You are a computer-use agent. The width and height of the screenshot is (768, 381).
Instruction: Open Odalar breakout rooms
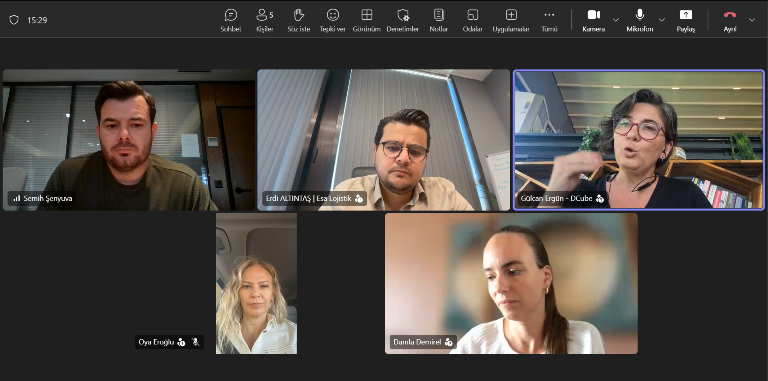pyautogui.click(x=473, y=20)
